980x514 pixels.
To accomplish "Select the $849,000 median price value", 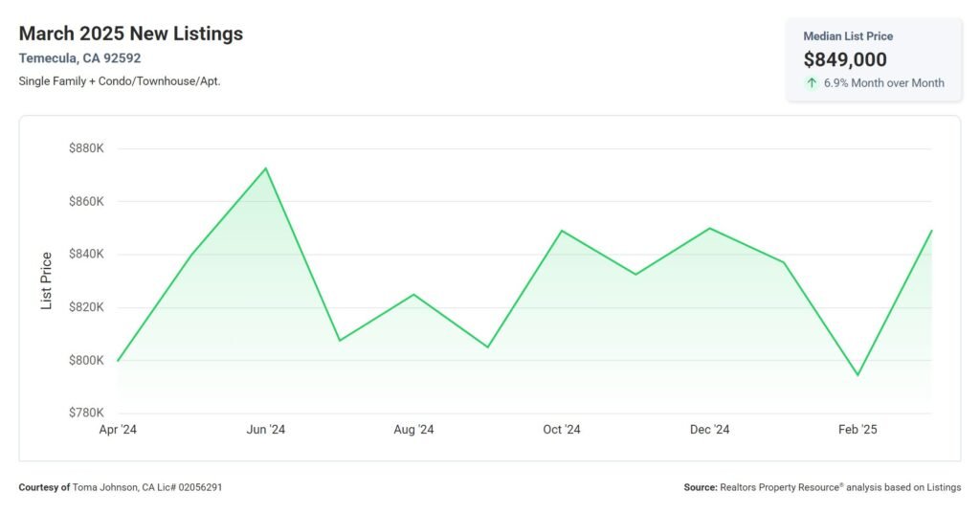I will coord(845,59).
